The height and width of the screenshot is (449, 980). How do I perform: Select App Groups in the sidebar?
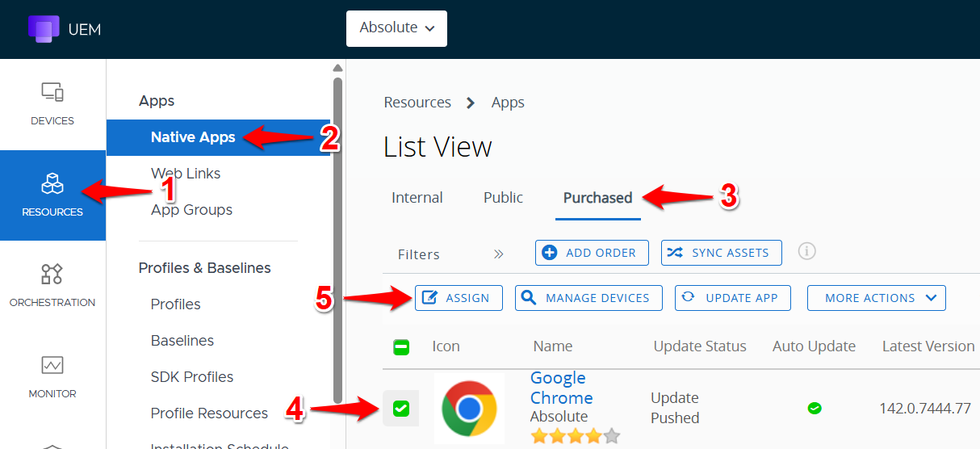pyautogui.click(x=191, y=210)
